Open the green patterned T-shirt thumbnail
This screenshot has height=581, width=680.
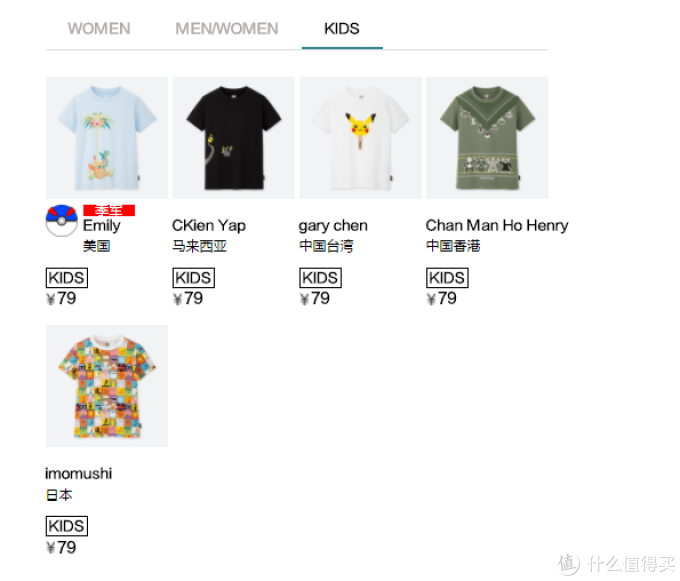pyautogui.click(x=487, y=138)
